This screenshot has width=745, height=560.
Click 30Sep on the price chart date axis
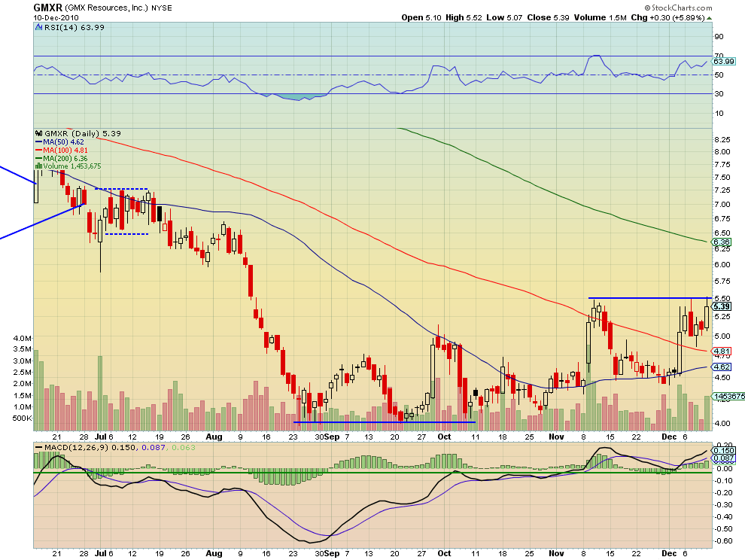(x=327, y=437)
